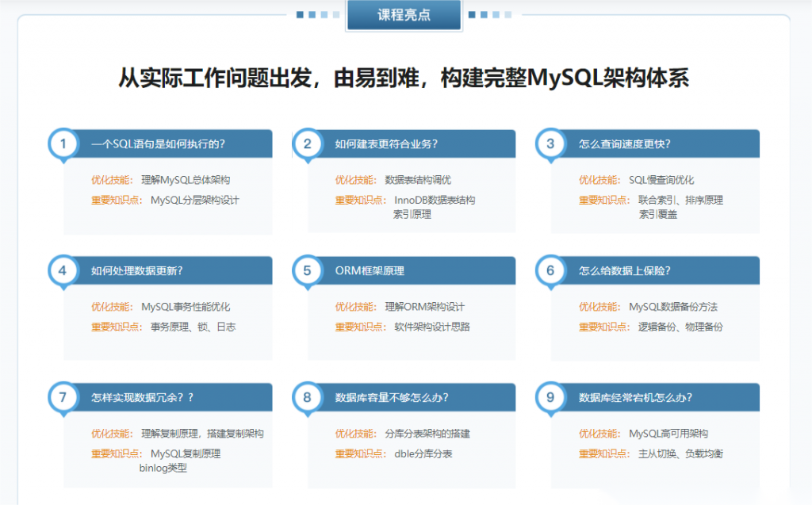Click text InnoDB数据表结构
This screenshot has width=812, height=505.
(435, 200)
